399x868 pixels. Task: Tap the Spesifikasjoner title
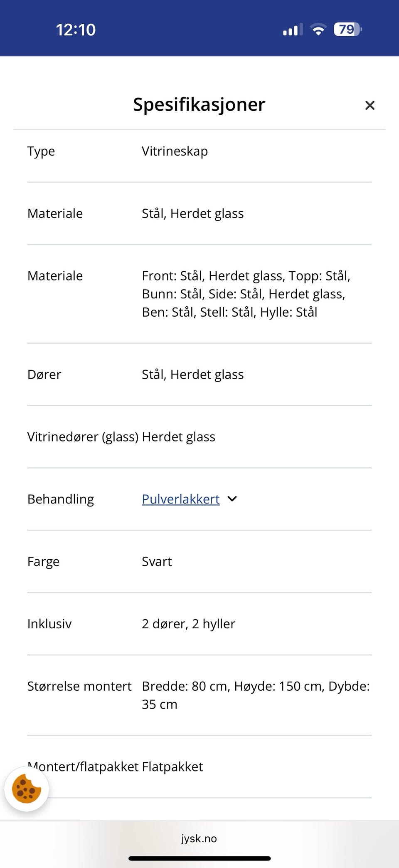click(199, 104)
